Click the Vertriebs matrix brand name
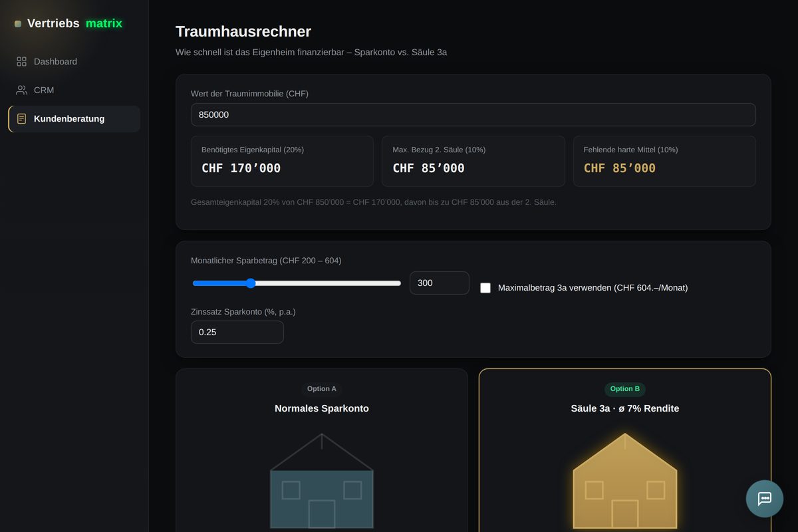The height and width of the screenshot is (532, 798). tap(74, 23)
